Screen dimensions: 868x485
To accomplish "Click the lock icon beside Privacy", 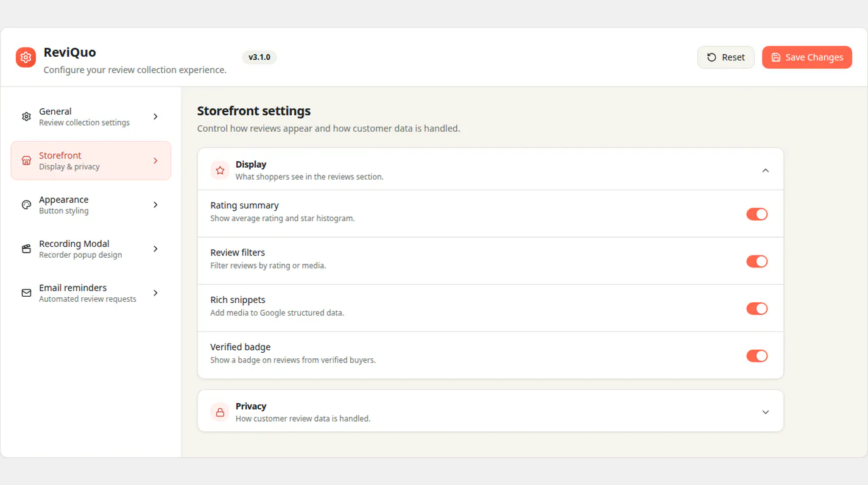I will click(x=220, y=412).
